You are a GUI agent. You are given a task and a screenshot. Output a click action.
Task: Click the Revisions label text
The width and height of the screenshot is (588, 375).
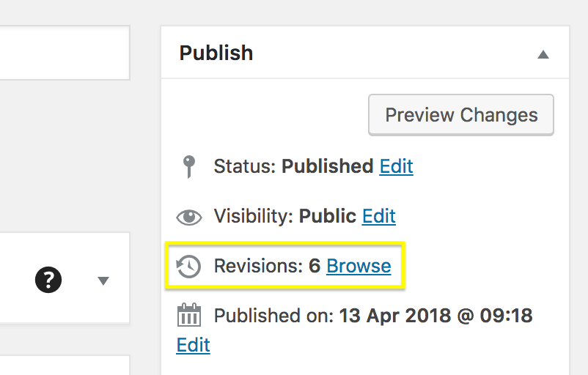click(257, 266)
